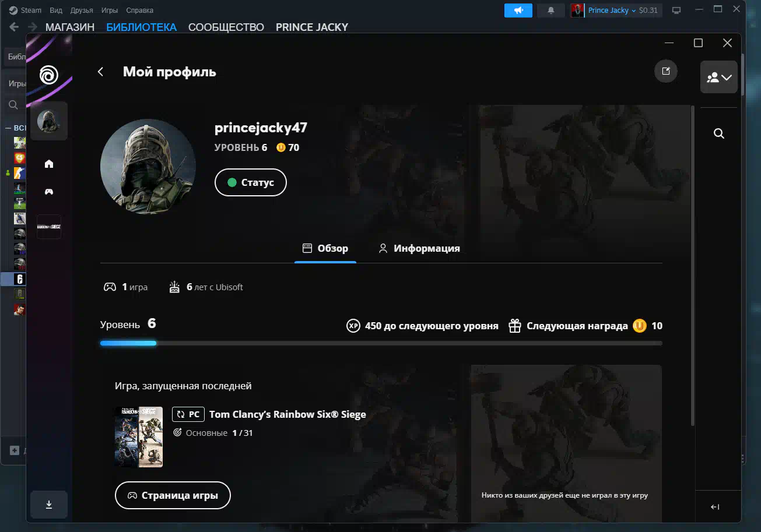Open Big Picture mode monitor icon

tap(676, 10)
